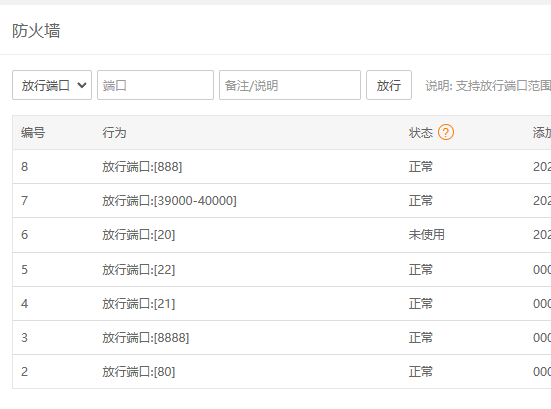
Task: Select the row for port 888
Action: tap(282, 167)
